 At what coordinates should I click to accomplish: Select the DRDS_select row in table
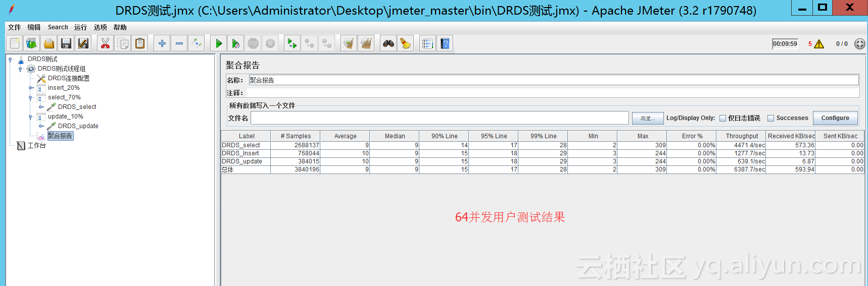(543, 145)
